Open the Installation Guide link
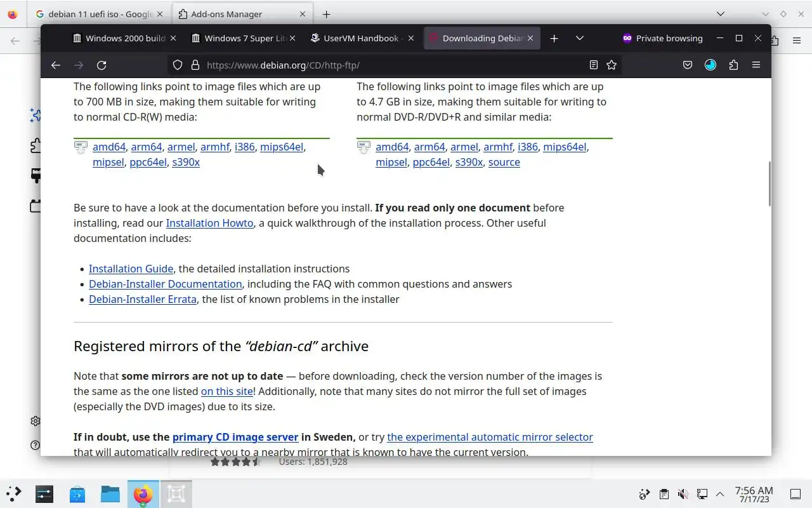 coord(131,269)
